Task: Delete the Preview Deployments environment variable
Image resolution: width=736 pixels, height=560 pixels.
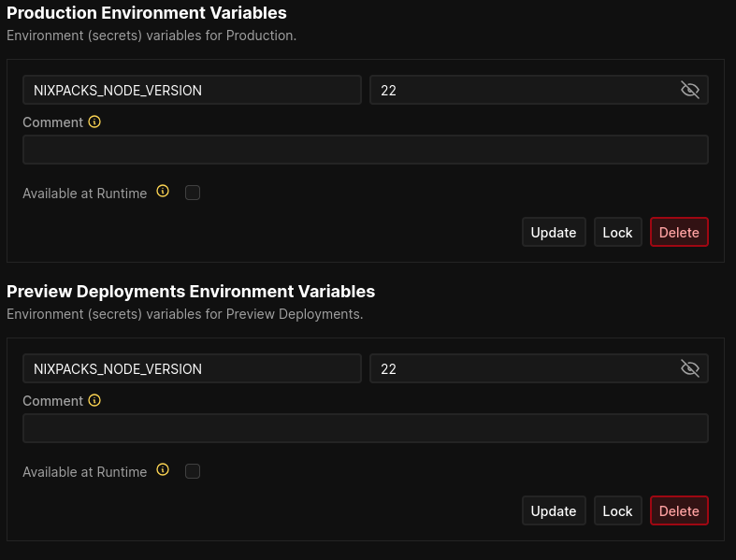Action: [x=679, y=510]
